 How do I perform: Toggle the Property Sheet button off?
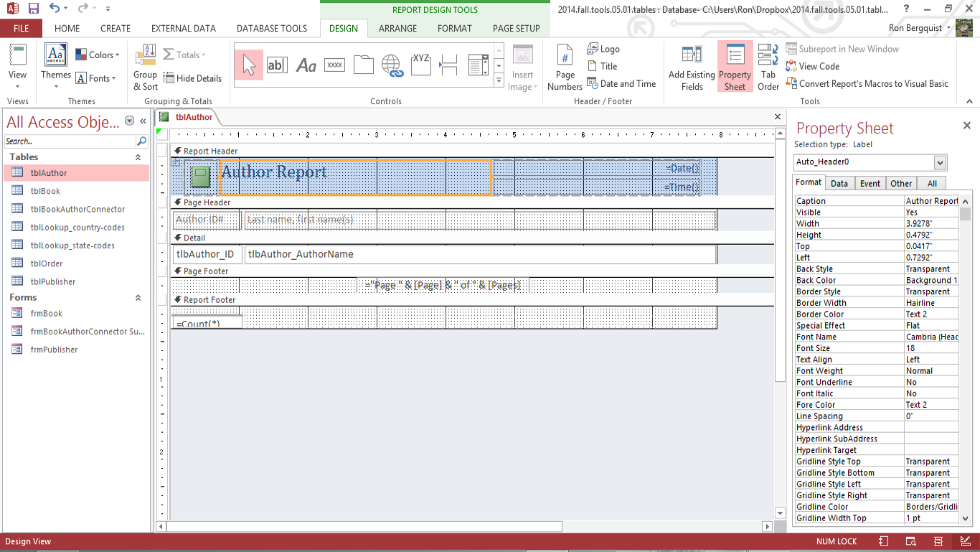(x=735, y=70)
